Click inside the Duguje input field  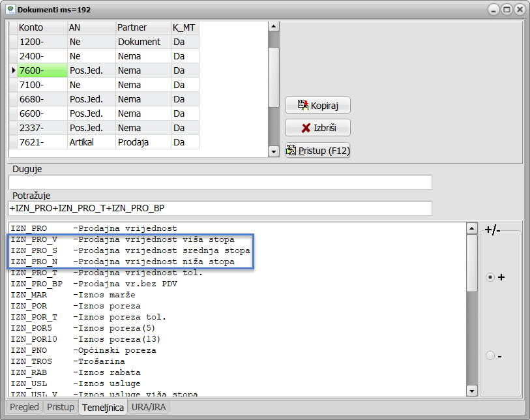coord(220,183)
